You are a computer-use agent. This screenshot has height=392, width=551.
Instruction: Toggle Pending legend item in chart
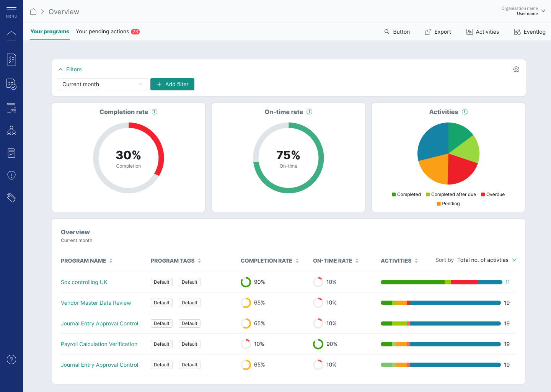coord(448,204)
